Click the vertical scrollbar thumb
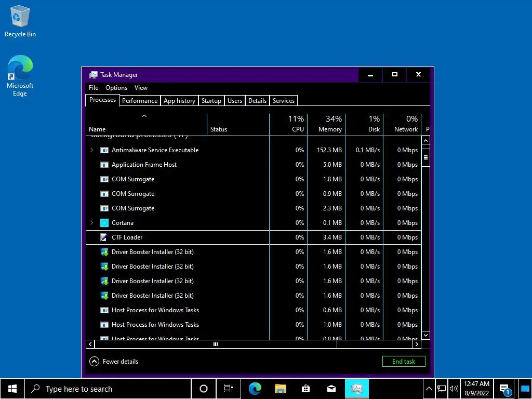 (x=426, y=157)
